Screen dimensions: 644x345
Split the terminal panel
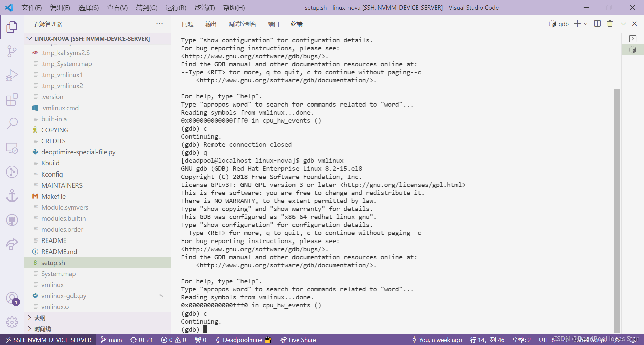(597, 24)
